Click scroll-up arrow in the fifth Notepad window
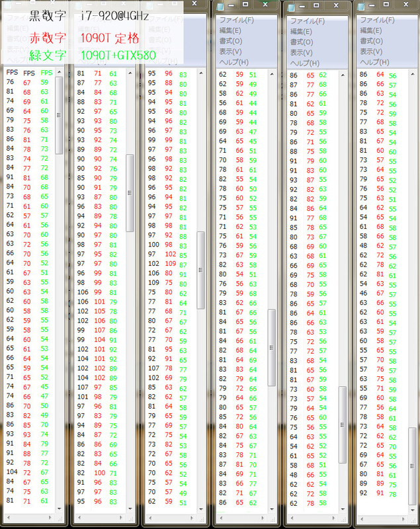This screenshot has height=529, width=420. click(343, 75)
